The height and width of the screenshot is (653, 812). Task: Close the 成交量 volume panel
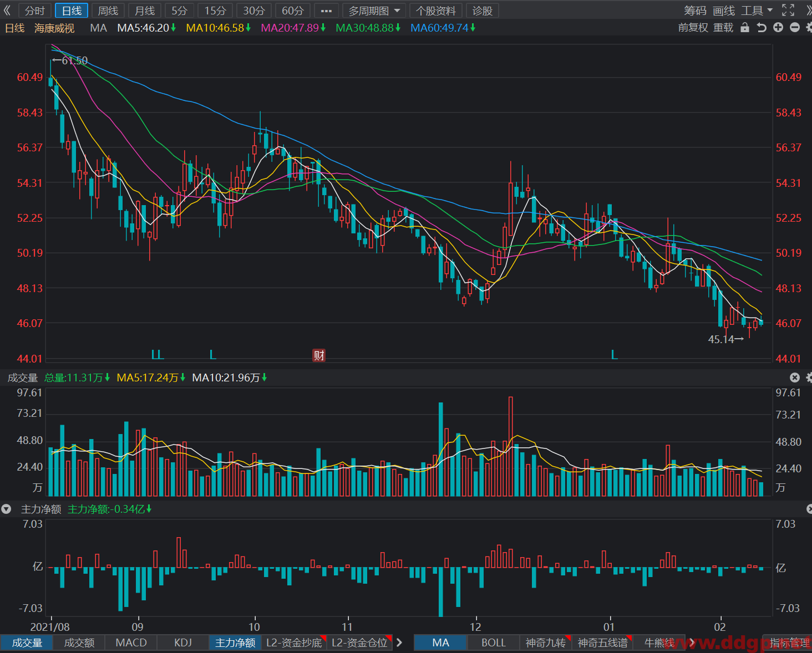(x=795, y=377)
